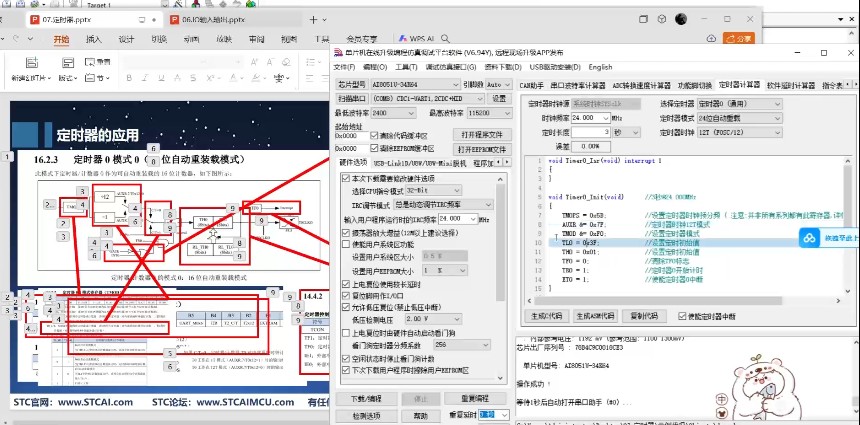Click English menu item in STC-ISP
This screenshot has height=425, width=860.
[x=600, y=67]
